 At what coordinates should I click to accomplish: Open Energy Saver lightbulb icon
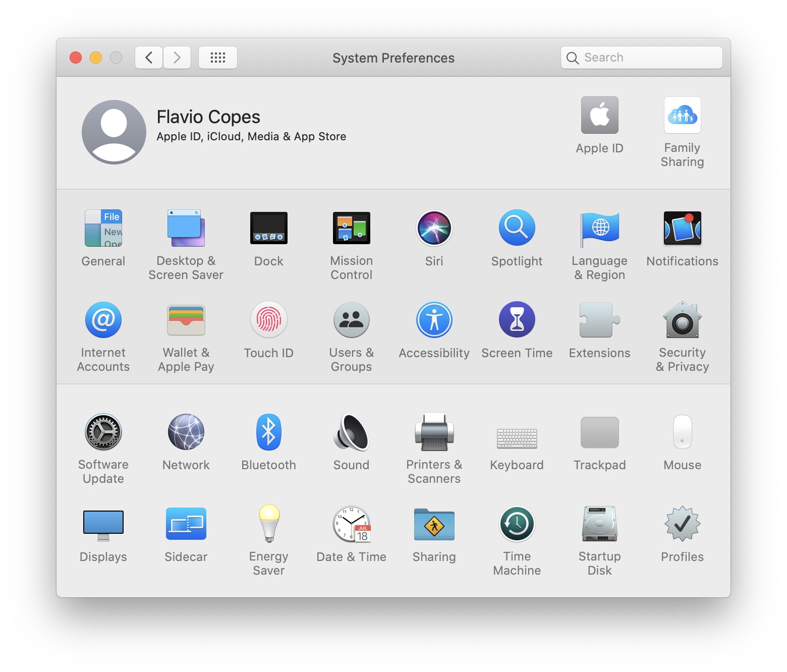pos(268,524)
